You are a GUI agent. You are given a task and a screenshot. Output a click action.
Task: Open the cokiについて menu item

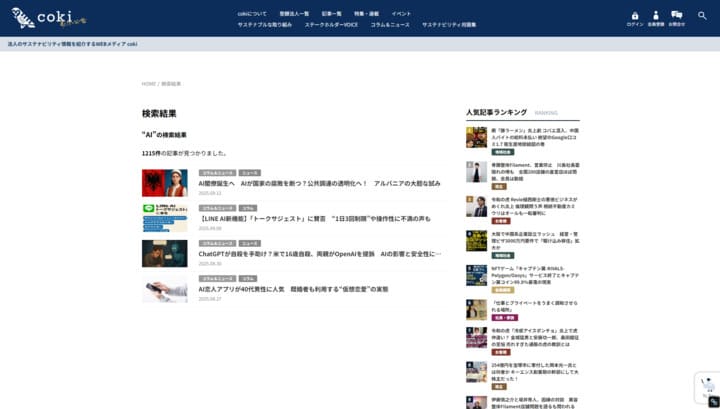tap(252, 13)
